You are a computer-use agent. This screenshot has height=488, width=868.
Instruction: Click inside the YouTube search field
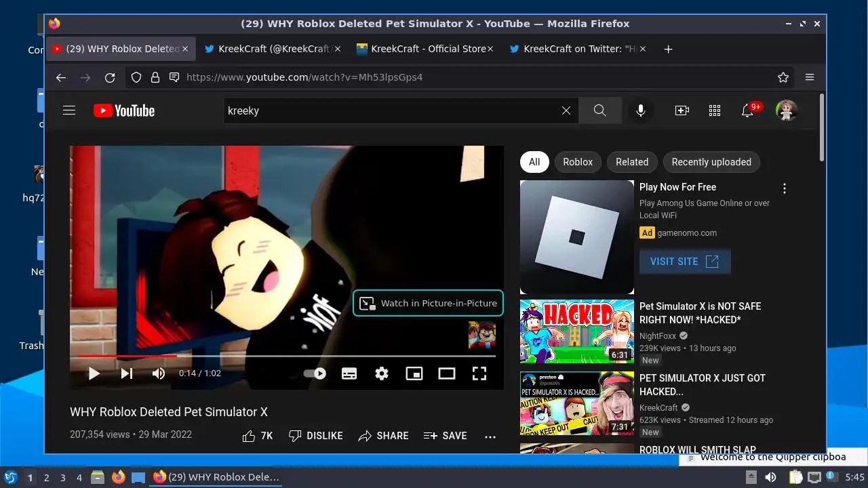pyautogui.click(x=393, y=110)
